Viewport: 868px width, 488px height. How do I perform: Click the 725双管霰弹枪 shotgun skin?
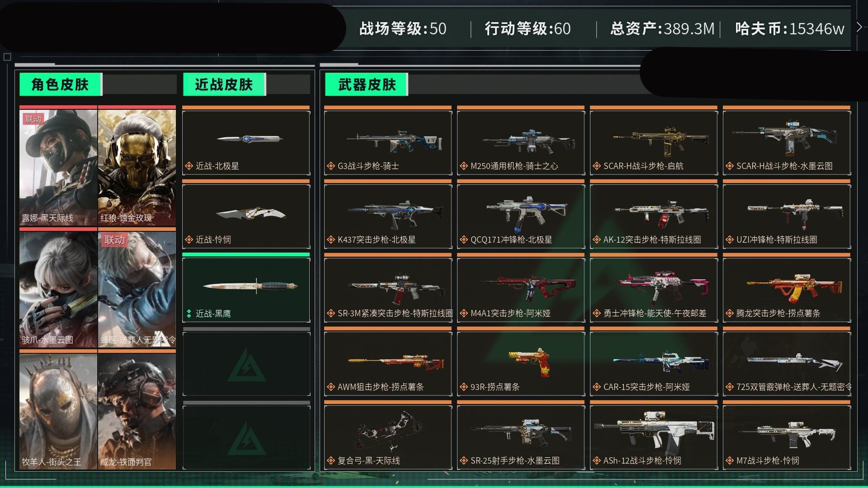click(787, 364)
